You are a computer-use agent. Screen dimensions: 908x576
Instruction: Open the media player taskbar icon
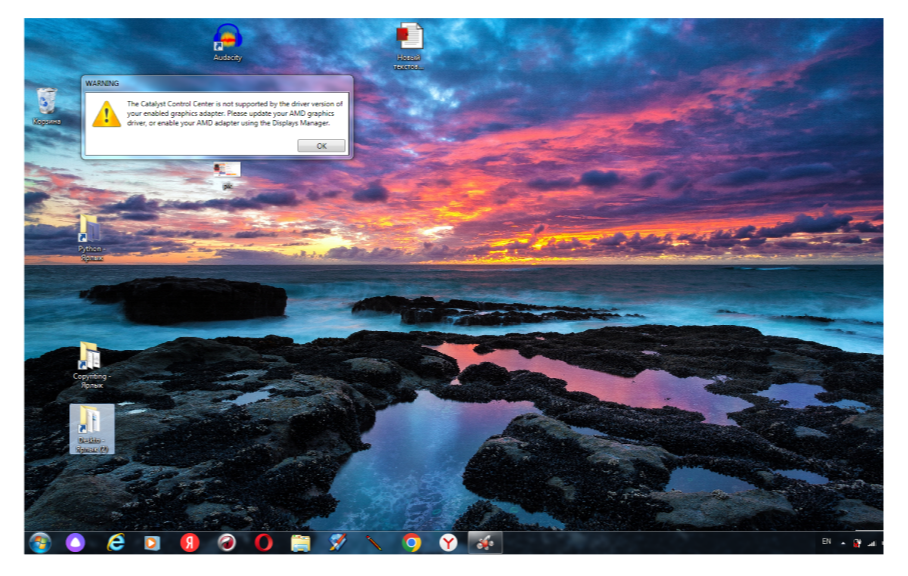click(x=152, y=543)
